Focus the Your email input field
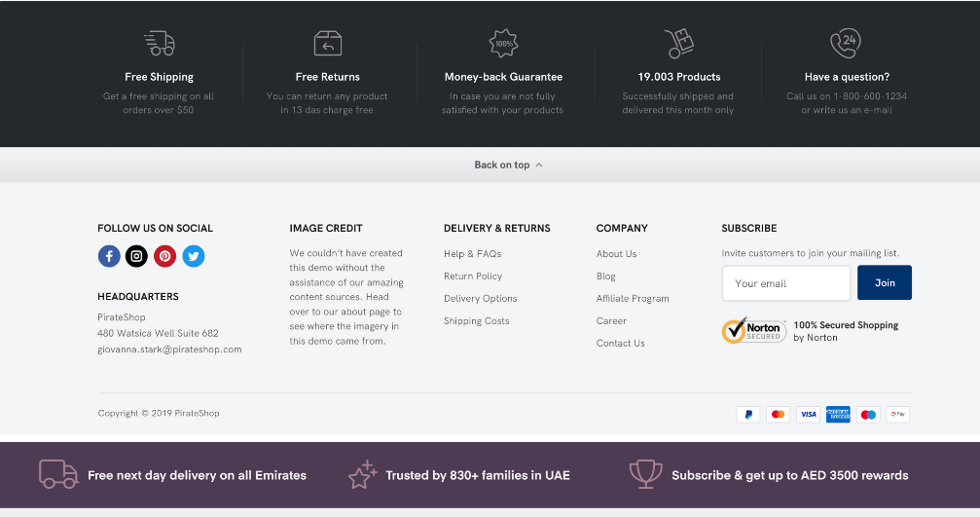Screen dimensions: 980x517 pos(785,283)
